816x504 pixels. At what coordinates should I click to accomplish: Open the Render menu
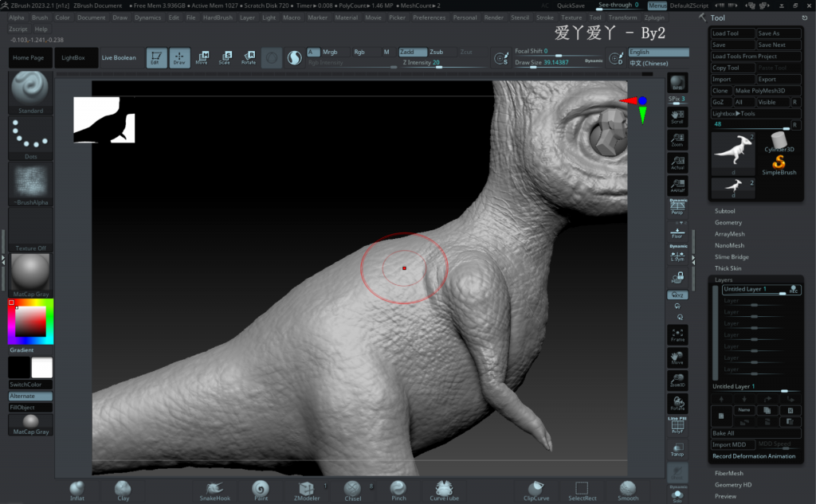click(x=494, y=18)
